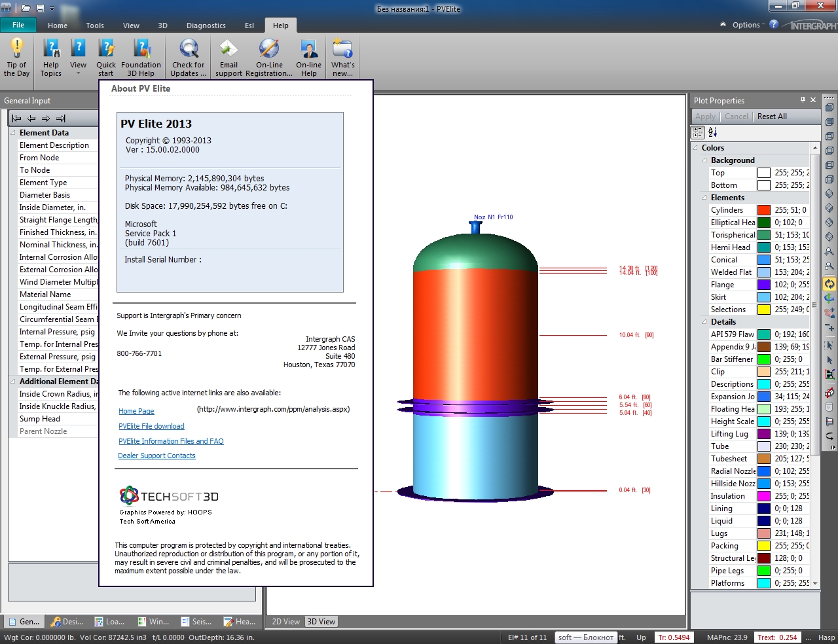Collapse the Elements subcategory
This screenshot has height=644, width=838.
(x=704, y=198)
